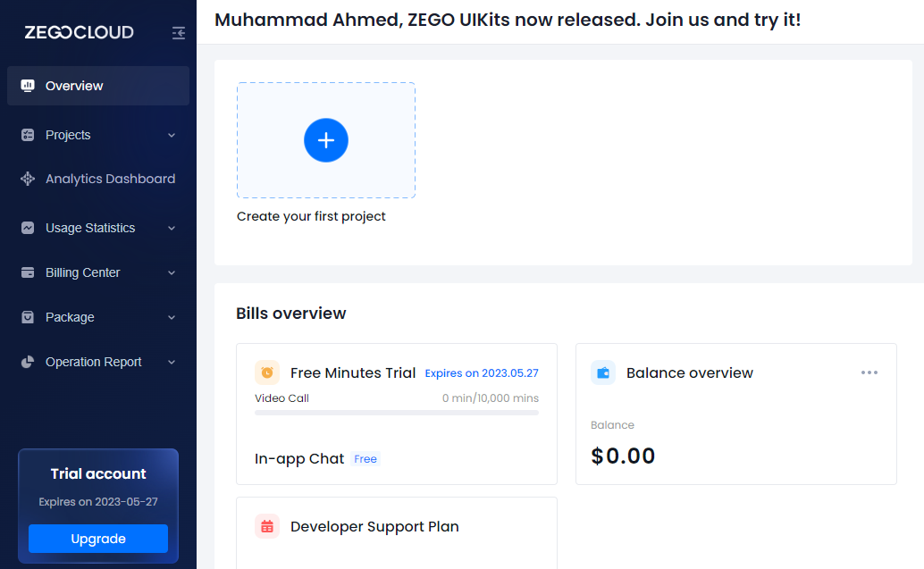Screen dimensions: 924x569
Task: Click the Balance overview wallet icon
Action: click(603, 372)
